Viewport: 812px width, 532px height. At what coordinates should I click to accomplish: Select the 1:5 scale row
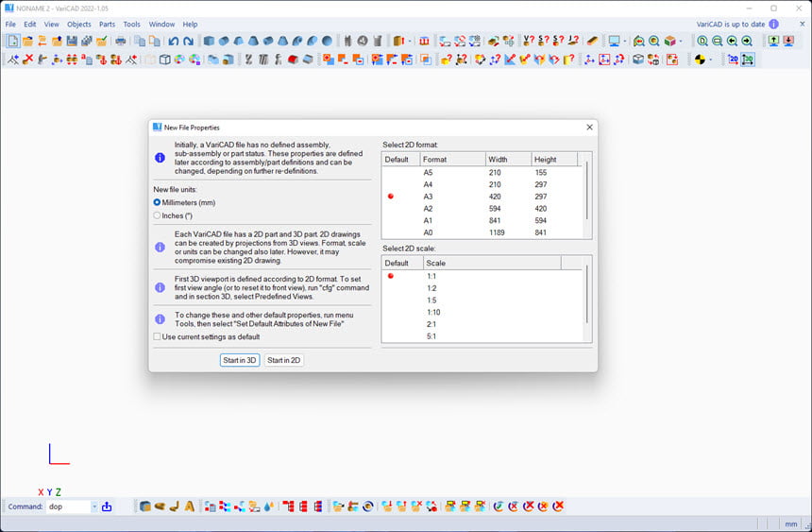click(x=482, y=300)
